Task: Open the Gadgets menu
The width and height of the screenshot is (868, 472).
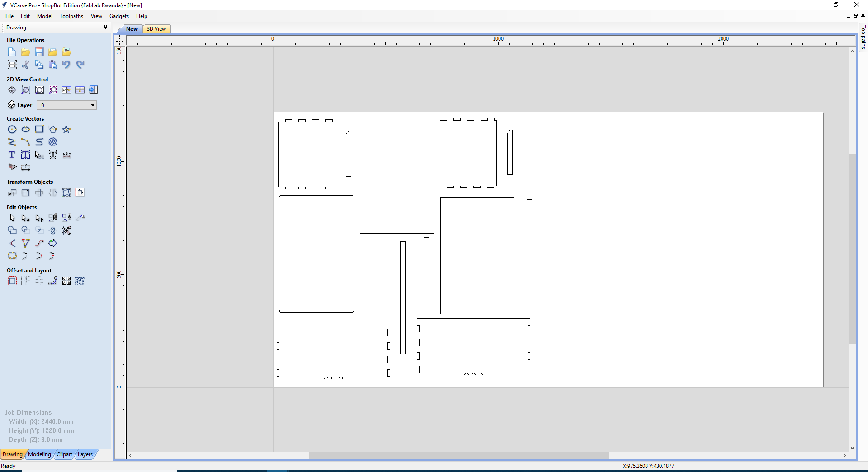Action: [119, 16]
